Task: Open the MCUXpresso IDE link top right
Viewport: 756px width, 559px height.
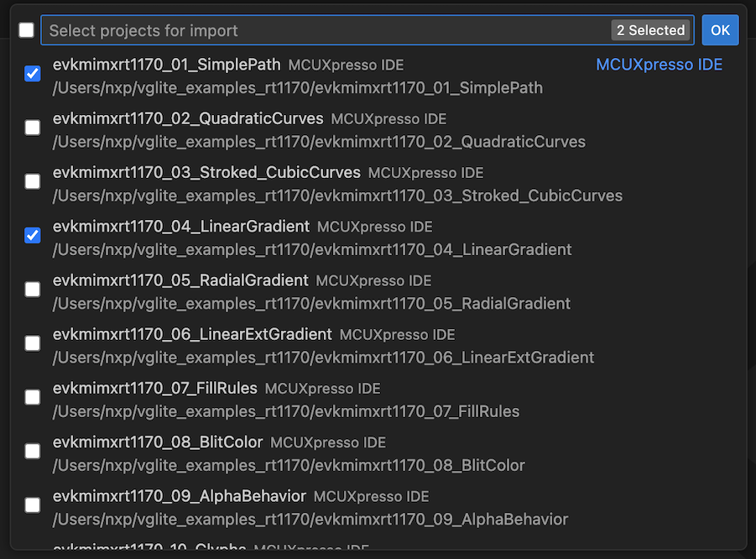Action: (x=659, y=64)
